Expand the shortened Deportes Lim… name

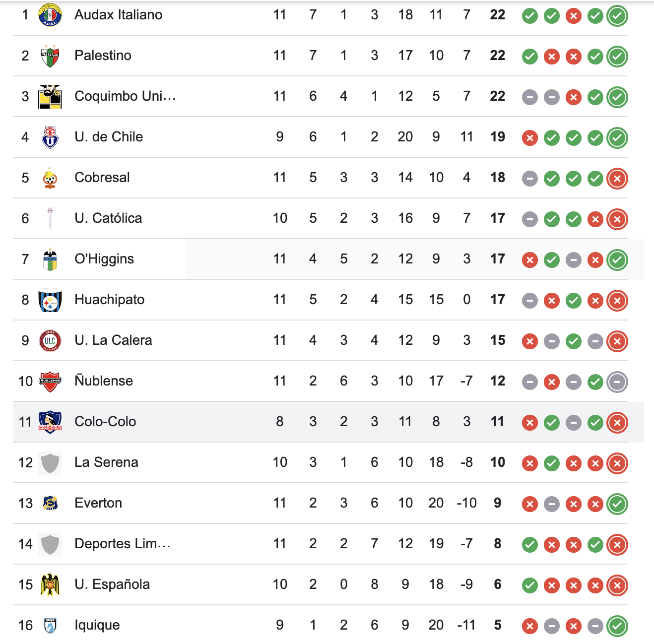[122, 544]
